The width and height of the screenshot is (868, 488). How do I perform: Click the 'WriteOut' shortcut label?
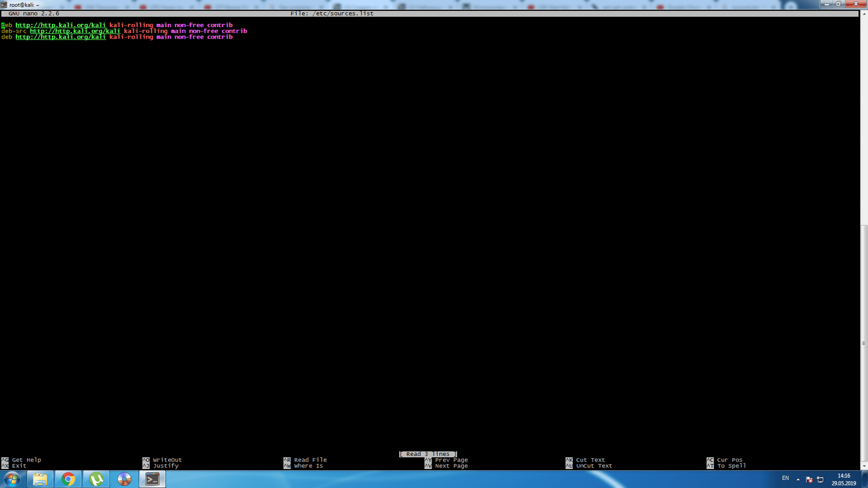[x=168, y=460]
